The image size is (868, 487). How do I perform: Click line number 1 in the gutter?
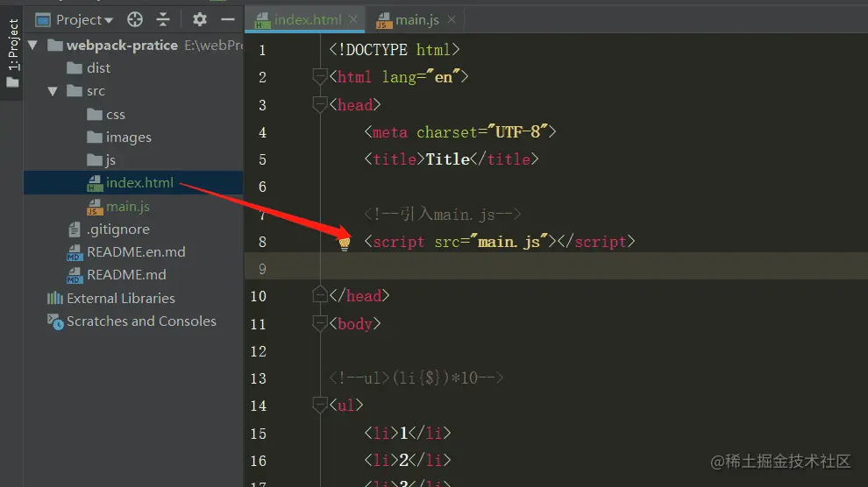point(262,50)
